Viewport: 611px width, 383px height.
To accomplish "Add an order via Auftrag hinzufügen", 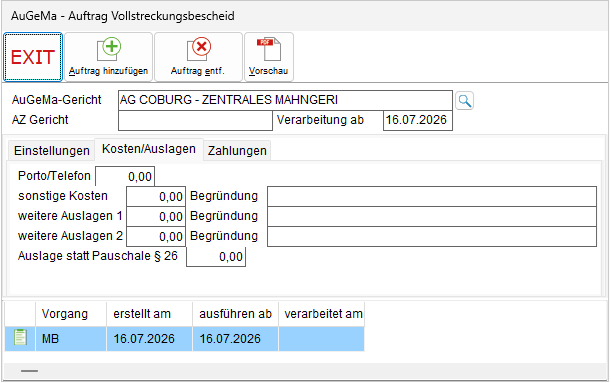I will pyautogui.click(x=108, y=57).
